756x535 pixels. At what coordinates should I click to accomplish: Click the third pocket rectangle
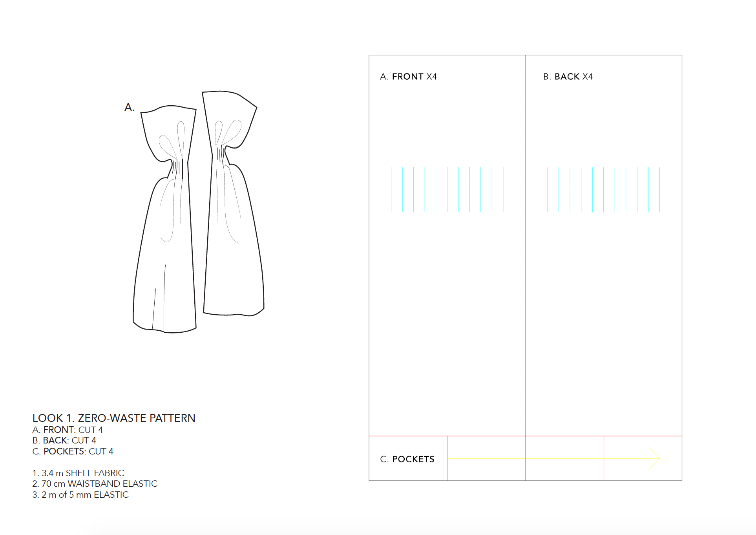click(x=564, y=467)
